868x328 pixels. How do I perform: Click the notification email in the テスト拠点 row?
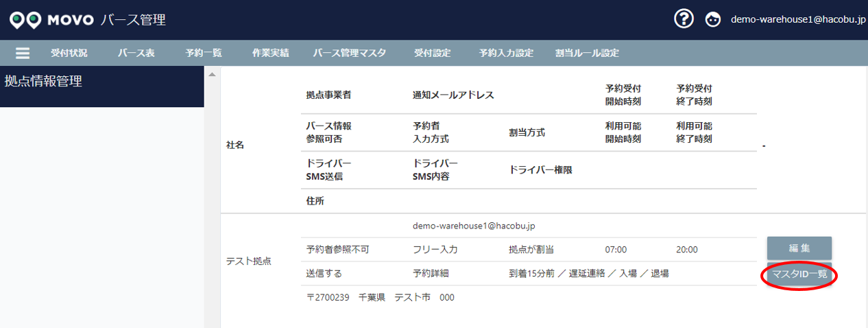pyautogui.click(x=473, y=225)
